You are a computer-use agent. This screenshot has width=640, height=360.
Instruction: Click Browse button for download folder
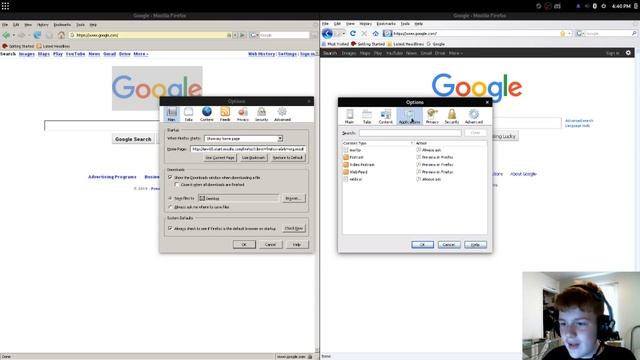pyautogui.click(x=293, y=198)
